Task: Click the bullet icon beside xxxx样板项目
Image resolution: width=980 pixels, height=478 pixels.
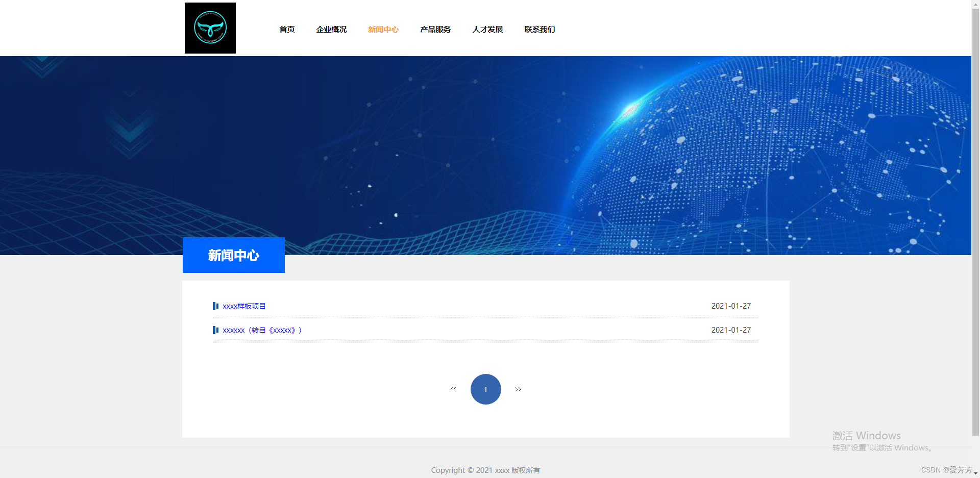Action: point(215,306)
